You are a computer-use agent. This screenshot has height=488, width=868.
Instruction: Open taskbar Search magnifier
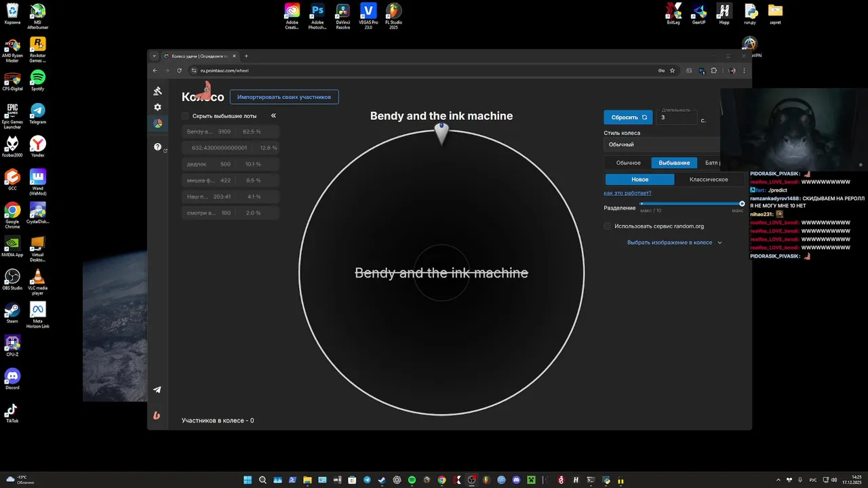tap(262, 480)
